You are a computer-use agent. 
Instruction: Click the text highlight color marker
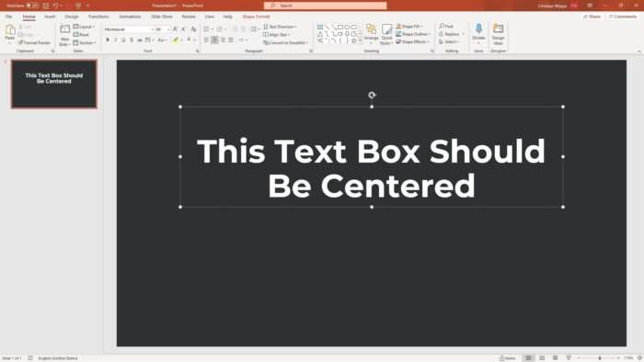pos(176,40)
